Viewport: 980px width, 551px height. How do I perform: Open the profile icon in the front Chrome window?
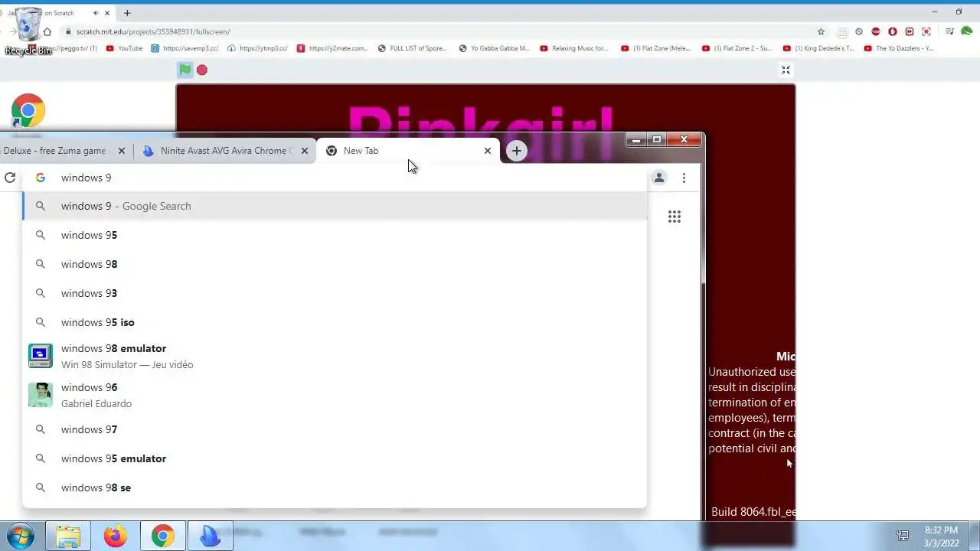(x=658, y=178)
